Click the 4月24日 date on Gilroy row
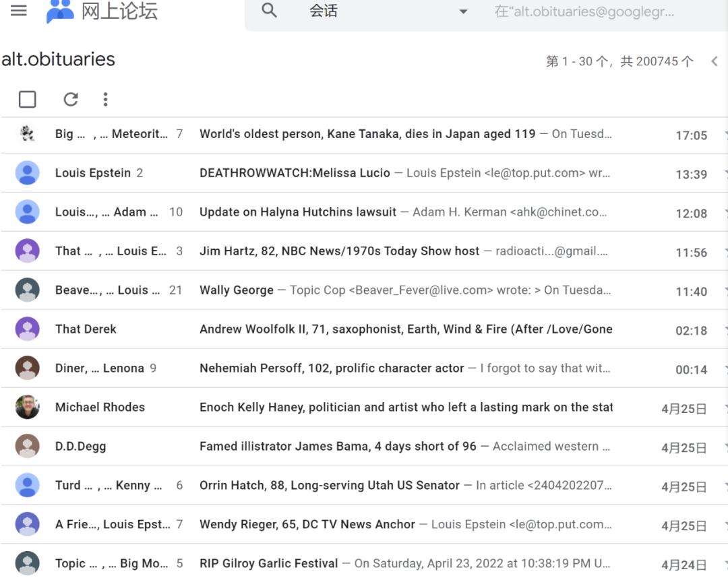Viewport: 728px width, 580px height. point(684,565)
